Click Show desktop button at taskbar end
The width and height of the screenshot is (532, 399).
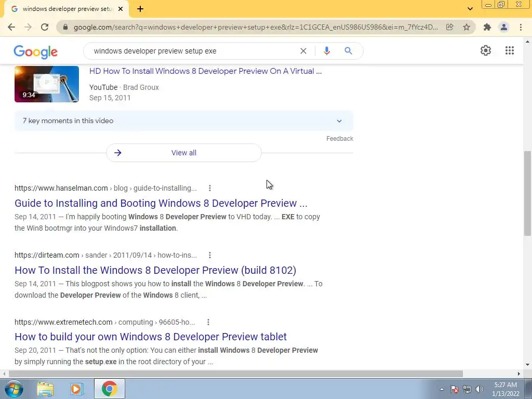pos(528,389)
